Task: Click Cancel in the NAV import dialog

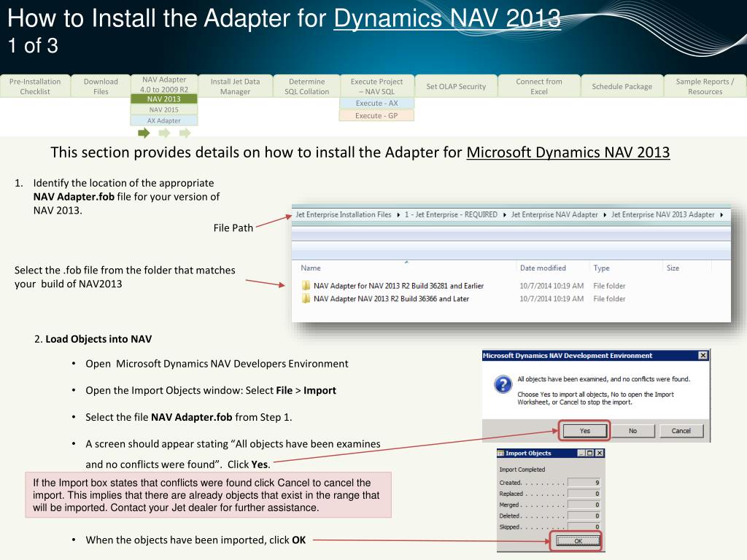Action: tap(681, 430)
